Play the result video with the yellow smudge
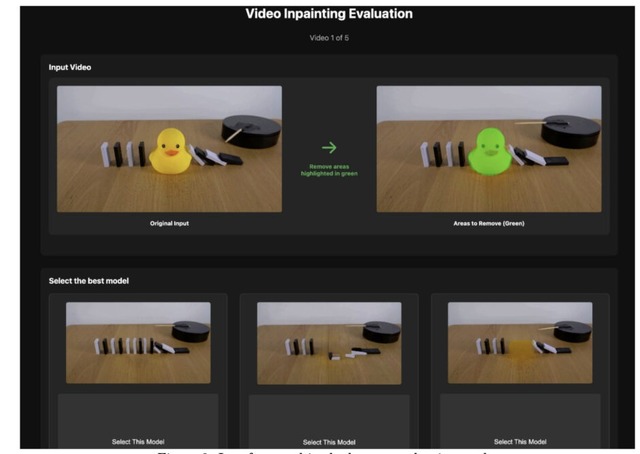 (x=520, y=342)
